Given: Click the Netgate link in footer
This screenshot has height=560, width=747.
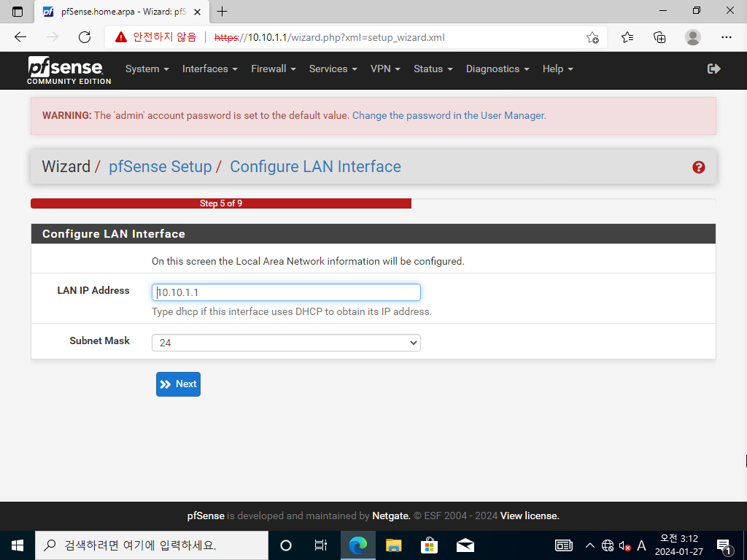Looking at the screenshot, I should point(391,516).
